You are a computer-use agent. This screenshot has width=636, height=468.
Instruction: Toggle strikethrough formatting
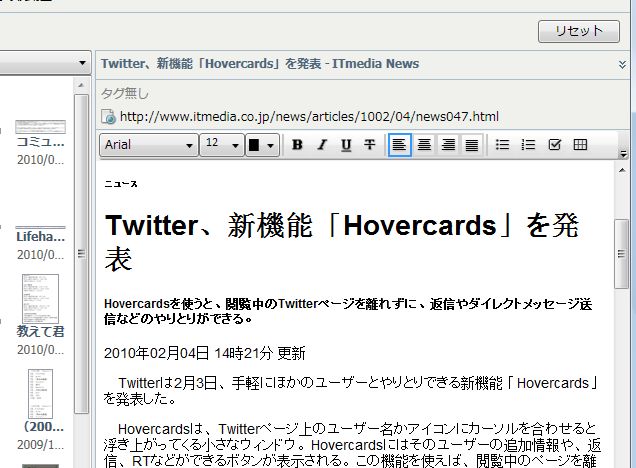coord(370,145)
